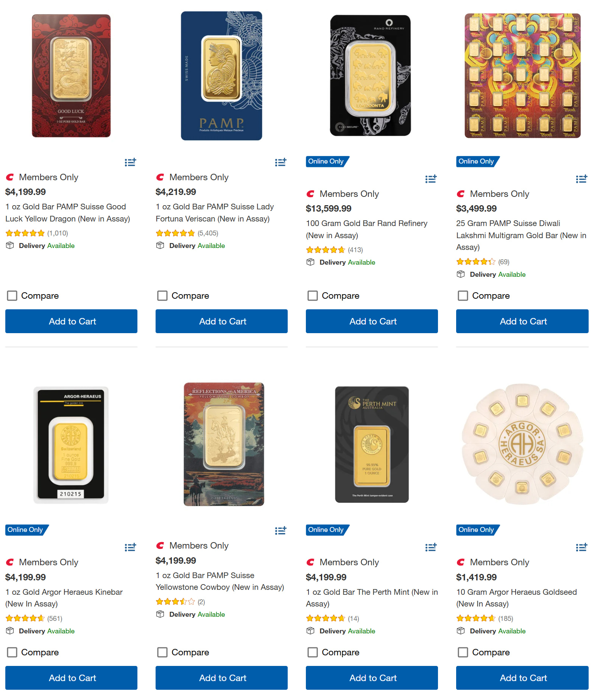Add Argor Heraeus Goldseed to cart
The height and width of the screenshot is (700, 600).
click(x=522, y=678)
